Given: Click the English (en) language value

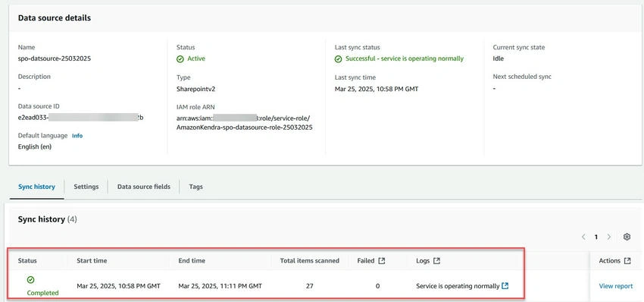Looking at the screenshot, I should tap(35, 146).
